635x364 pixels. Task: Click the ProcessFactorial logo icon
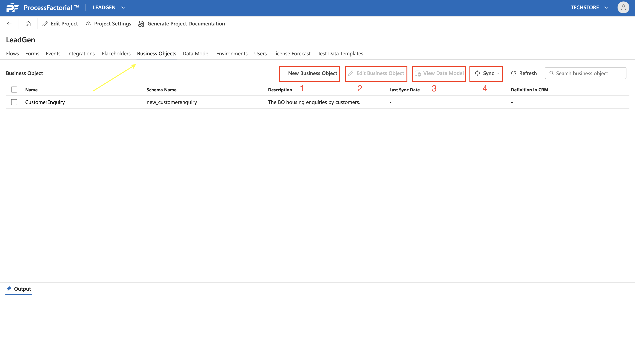(12, 7)
